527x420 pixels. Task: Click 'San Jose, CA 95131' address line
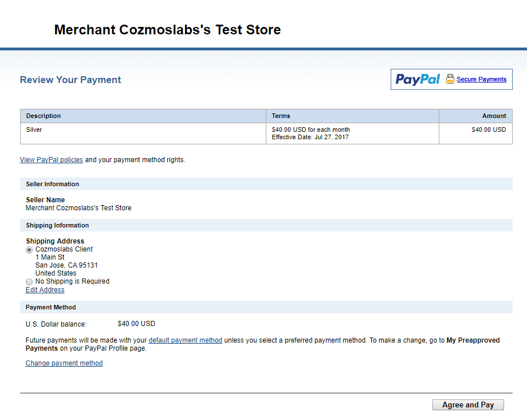click(66, 265)
